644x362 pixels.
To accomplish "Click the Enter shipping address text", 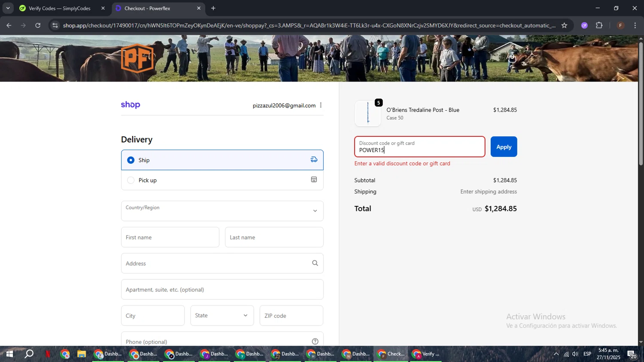I will (489, 192).
